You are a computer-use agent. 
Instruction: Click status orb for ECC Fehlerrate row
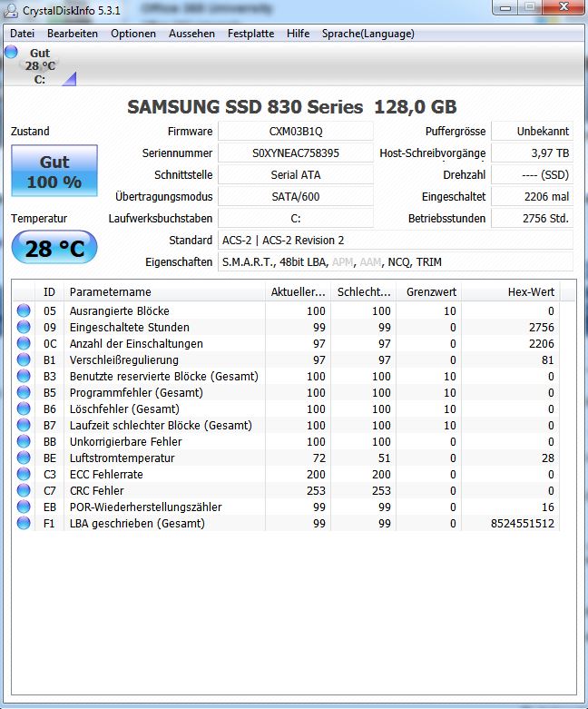pos(24,474)
